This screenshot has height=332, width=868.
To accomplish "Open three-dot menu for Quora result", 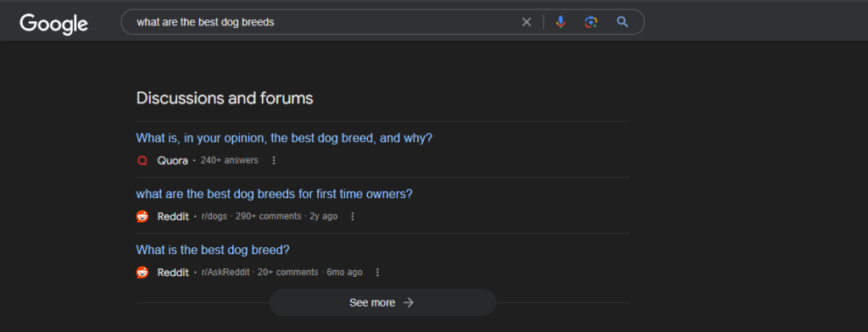I will [x=274, y=160].
